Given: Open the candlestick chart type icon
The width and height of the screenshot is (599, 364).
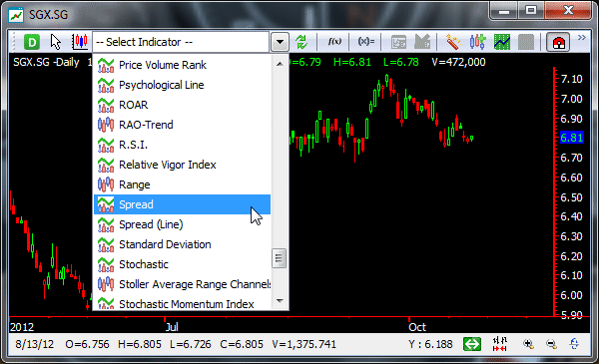Looking at the screenshot, I should [x=80, y=42].
